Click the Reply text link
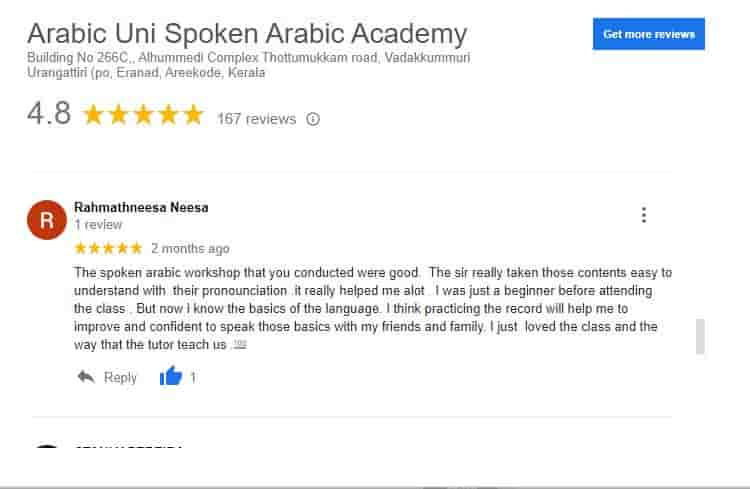 [x=121, y=378]
